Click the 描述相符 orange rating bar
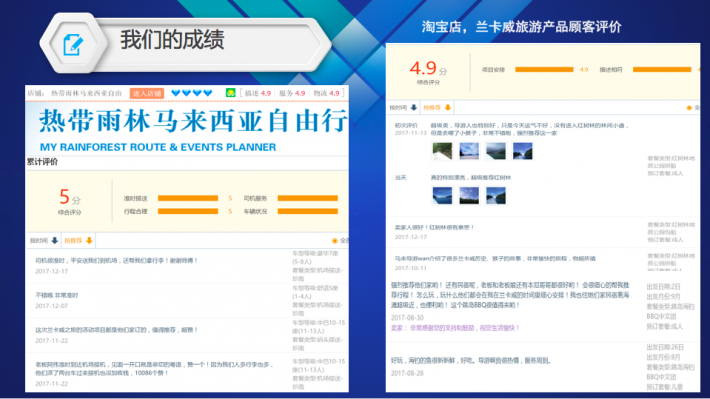The height and width of the screenshot is (399, 710). pos(662,70)
